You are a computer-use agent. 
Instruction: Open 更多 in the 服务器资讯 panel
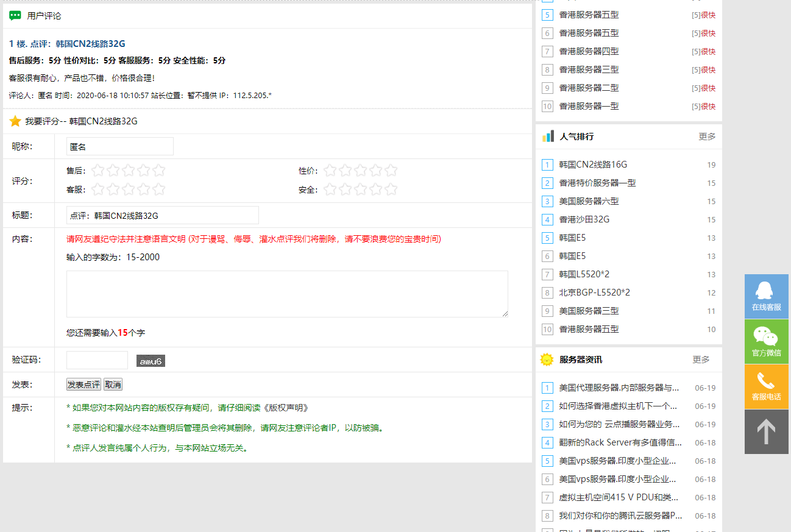click(x=701, y=360)
